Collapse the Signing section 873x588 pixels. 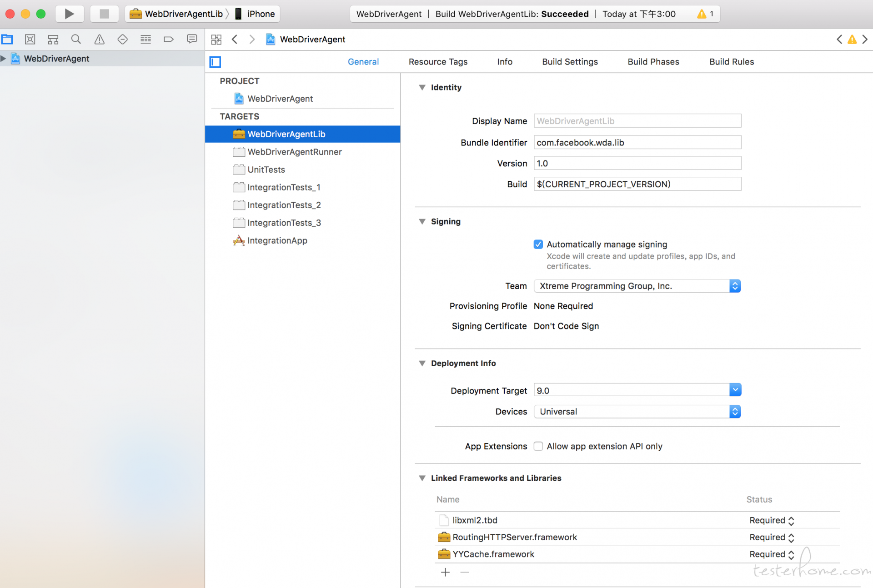(422, 221)
